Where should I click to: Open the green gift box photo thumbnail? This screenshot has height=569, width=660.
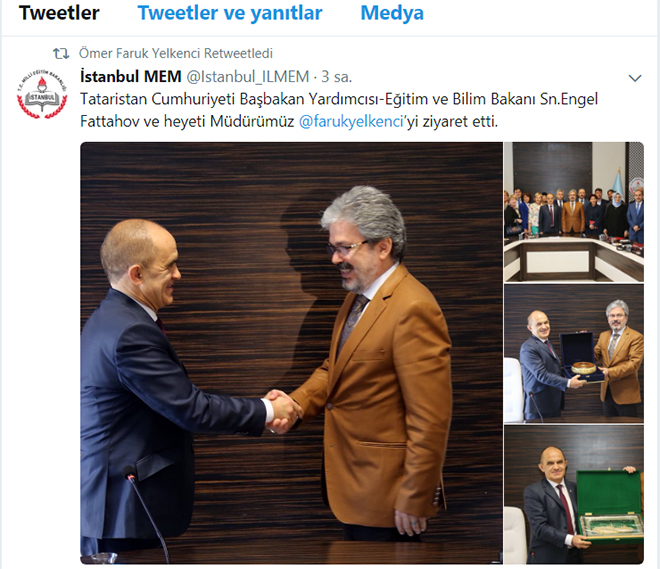(x=574, y=495)
